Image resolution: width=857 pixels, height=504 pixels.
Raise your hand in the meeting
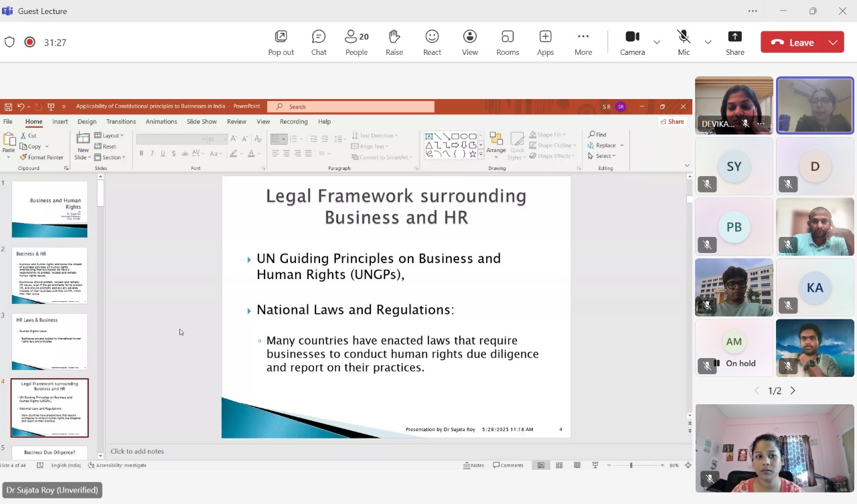pos(394,42)
